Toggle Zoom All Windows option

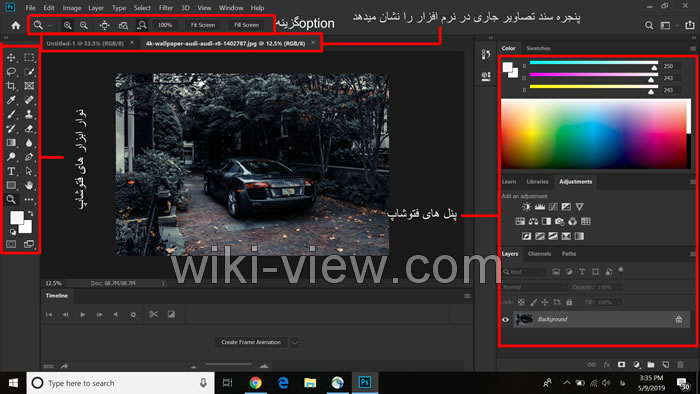123,25
